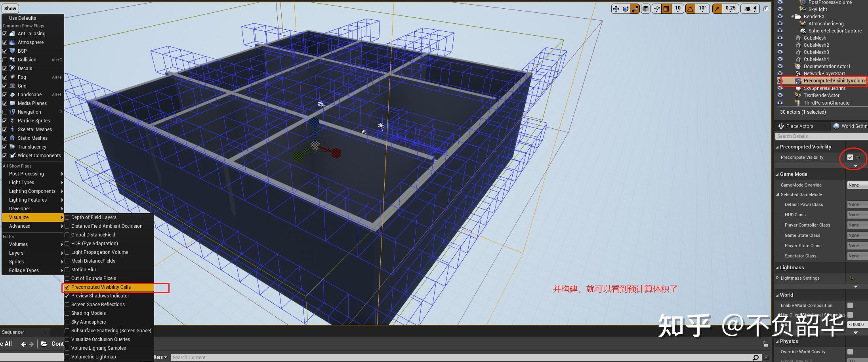Uncheck Precomputed Visibility Cells option
The image size is (868, 362).
(x=67, y=287)
